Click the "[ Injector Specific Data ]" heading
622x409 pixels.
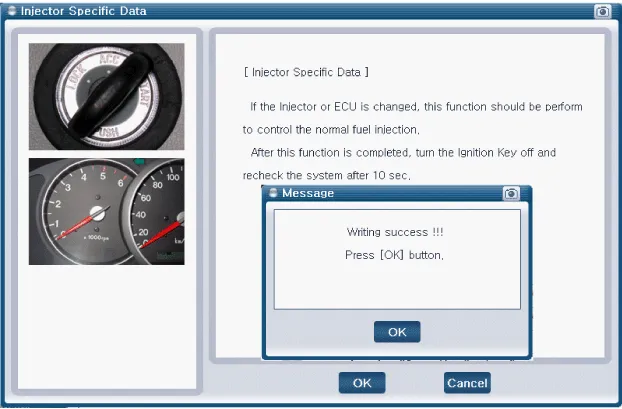point(307,73)
